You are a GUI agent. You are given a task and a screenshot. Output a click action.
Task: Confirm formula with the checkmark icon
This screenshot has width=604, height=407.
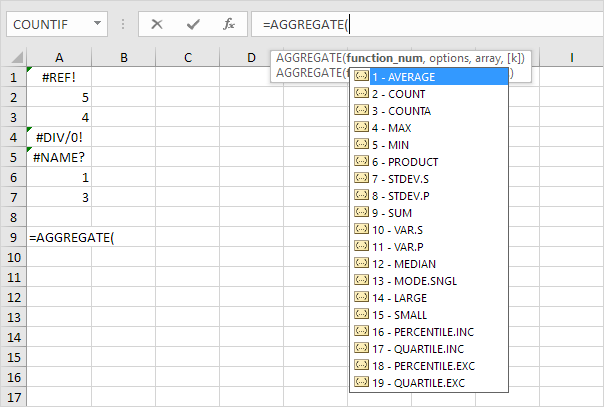click(193, 24)
